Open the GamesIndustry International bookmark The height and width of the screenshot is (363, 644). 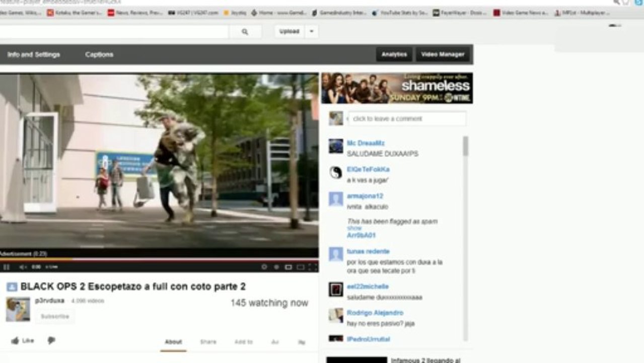339,13
